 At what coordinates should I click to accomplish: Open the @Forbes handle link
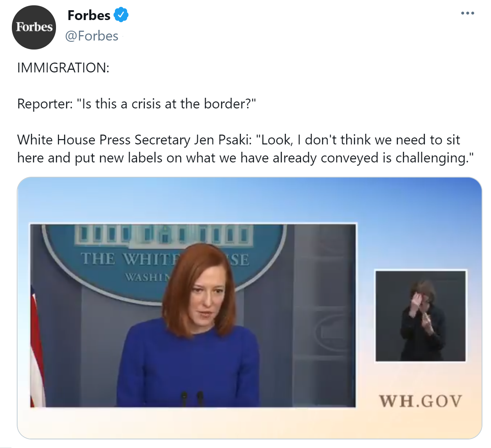tap(92, 36)
